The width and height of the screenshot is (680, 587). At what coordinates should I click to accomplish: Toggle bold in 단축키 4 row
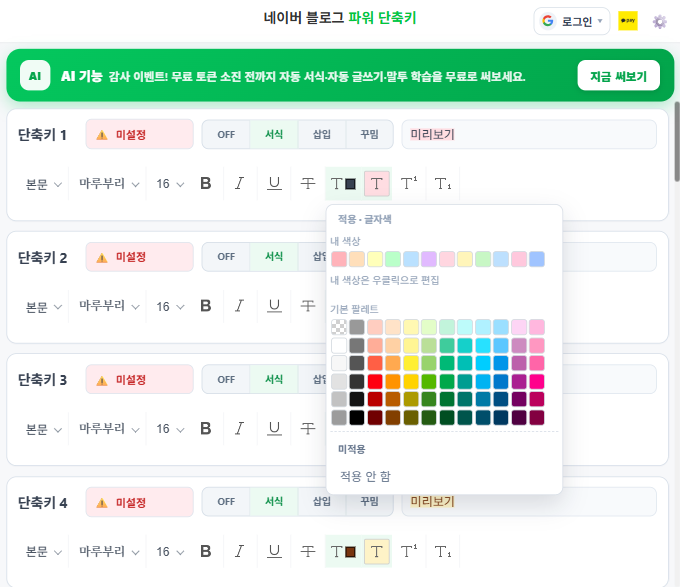(206, 551)
